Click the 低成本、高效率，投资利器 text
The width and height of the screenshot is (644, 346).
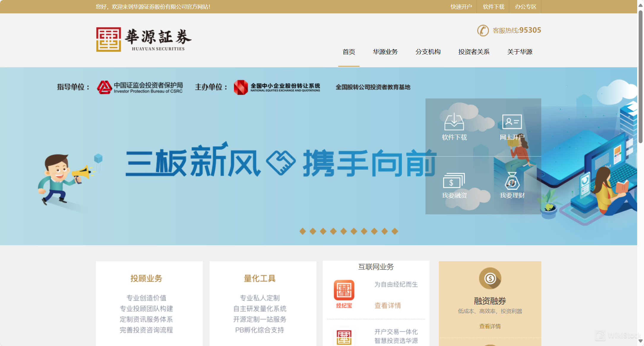[490, 311]
